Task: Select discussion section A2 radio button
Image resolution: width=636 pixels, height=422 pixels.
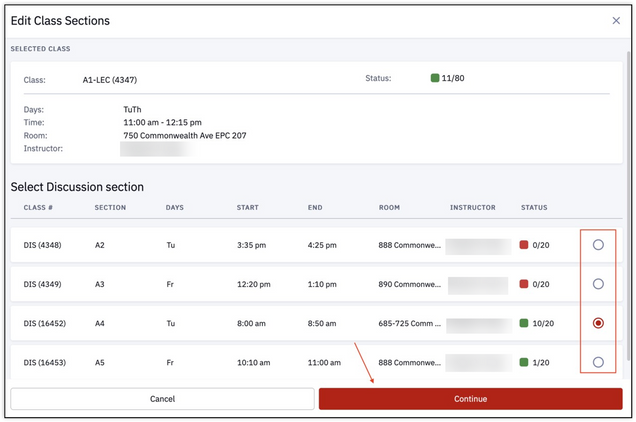Action: click(598, 245)
